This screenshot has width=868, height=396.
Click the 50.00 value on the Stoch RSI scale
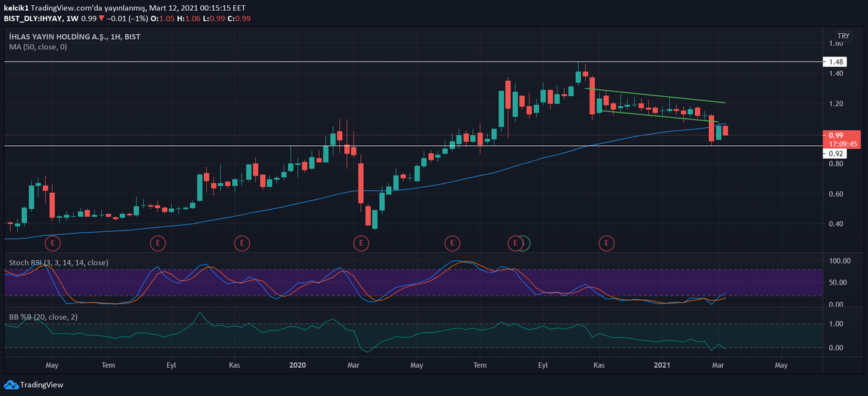pyautogui.click(x=838, y=283)
